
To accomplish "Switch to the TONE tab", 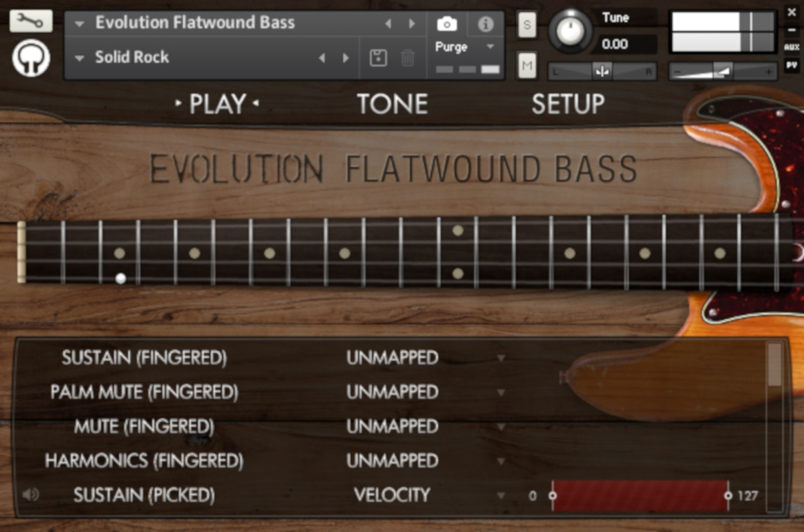I will click(x=392, y=104).
